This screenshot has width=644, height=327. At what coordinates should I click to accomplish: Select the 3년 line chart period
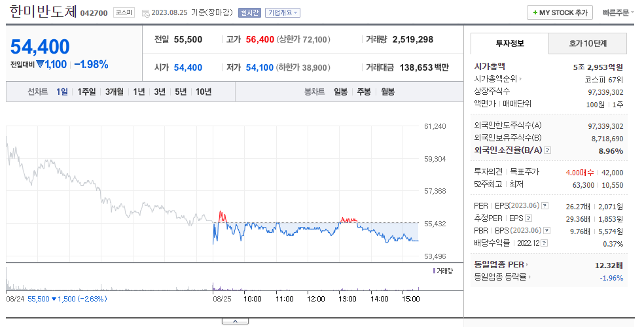point(160,92)
